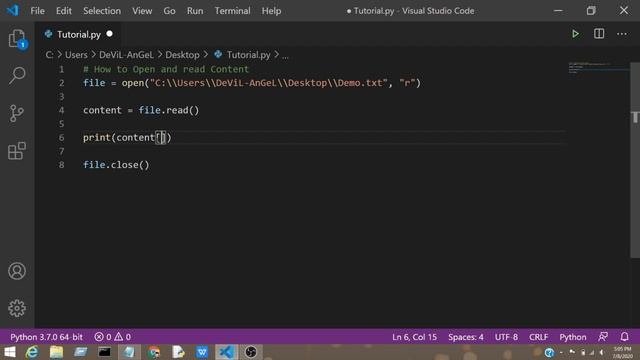
Task: Click the editor vertical scrollbar thumb
Action: tap(635, 160)
